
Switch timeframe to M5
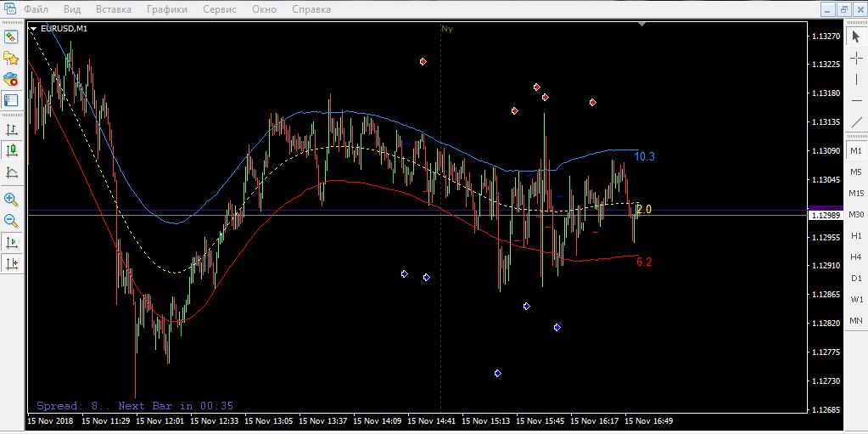point(856,172)
